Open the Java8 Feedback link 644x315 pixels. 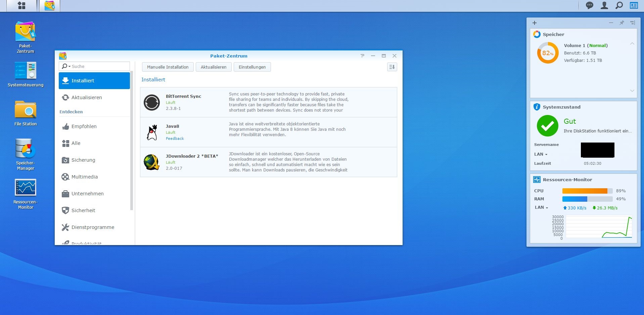pos(175,139)
